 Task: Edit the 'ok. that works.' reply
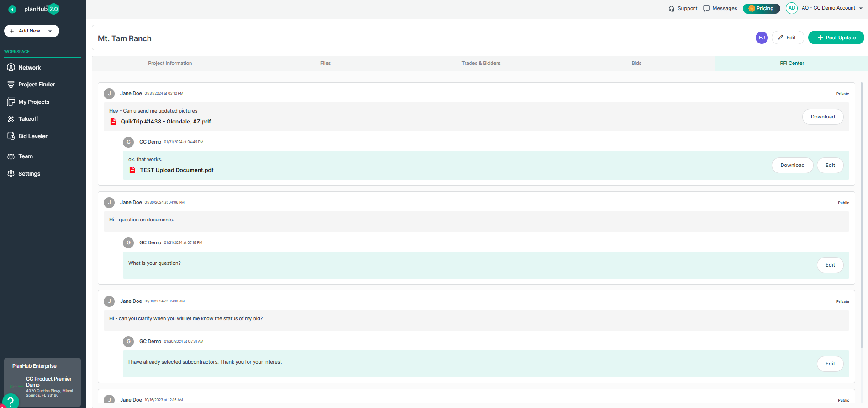point(830,166)
